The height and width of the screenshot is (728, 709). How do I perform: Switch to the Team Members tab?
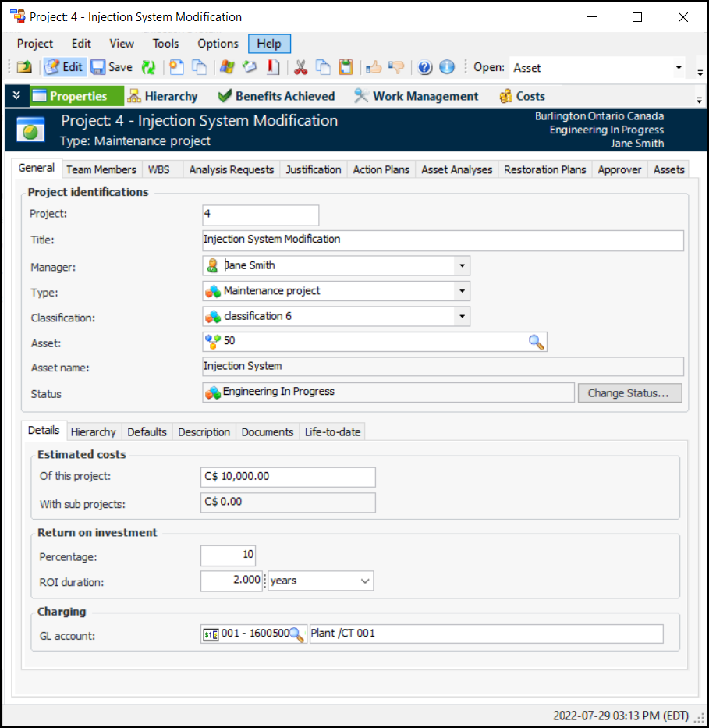[101, 169]
